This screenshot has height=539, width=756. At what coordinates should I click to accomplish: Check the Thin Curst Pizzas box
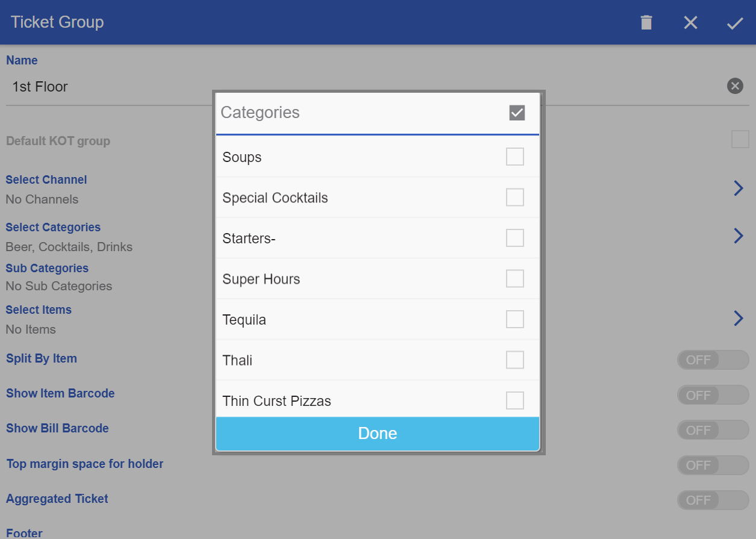515,400
